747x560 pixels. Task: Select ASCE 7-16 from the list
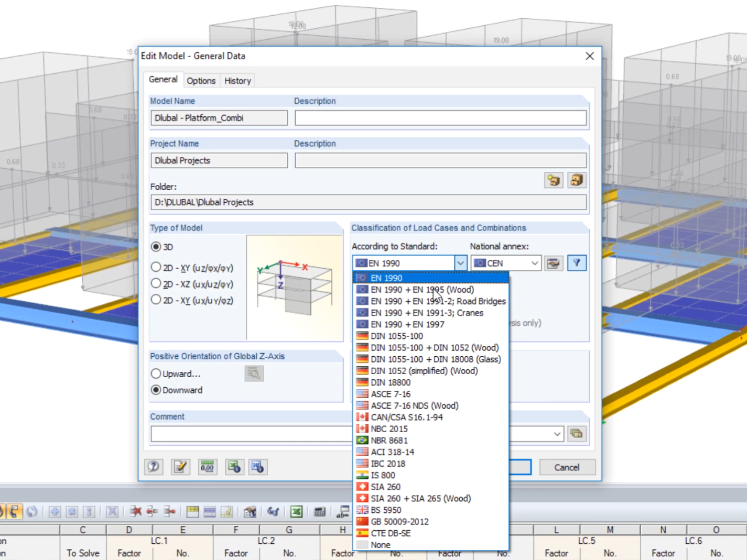[431, 394]
